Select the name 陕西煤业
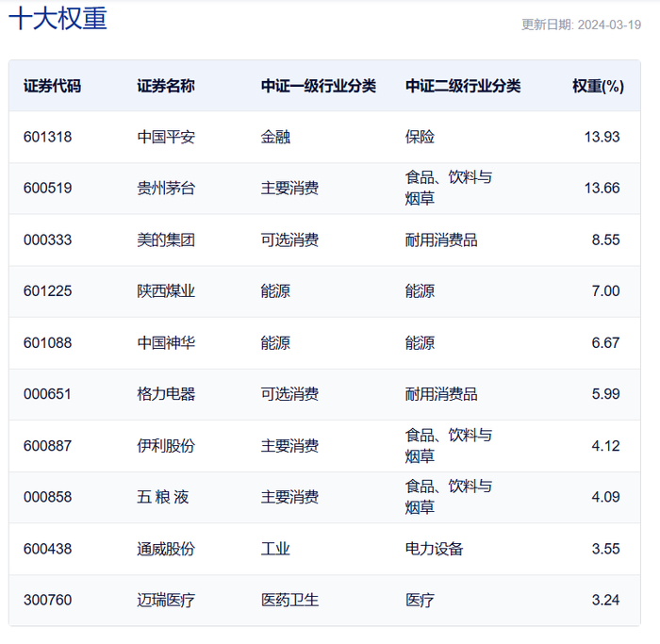The width and height of the screenshot is (660, 644). tap(166, 290)
